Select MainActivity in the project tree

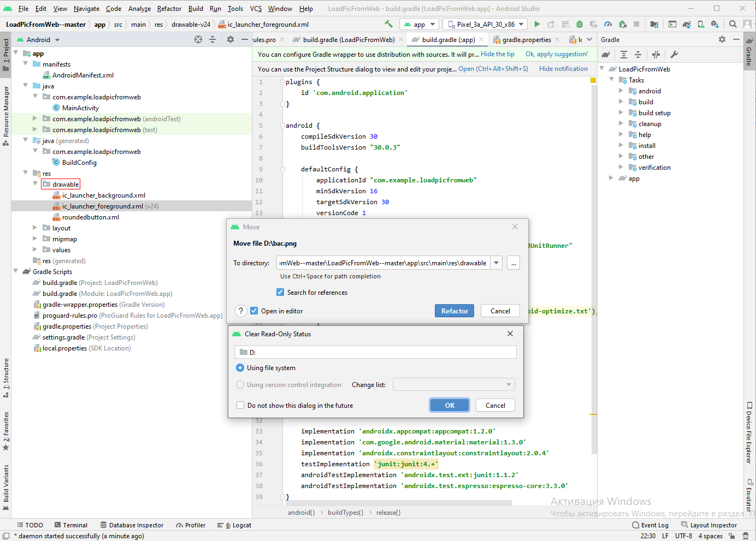click(x=80, y=108)
